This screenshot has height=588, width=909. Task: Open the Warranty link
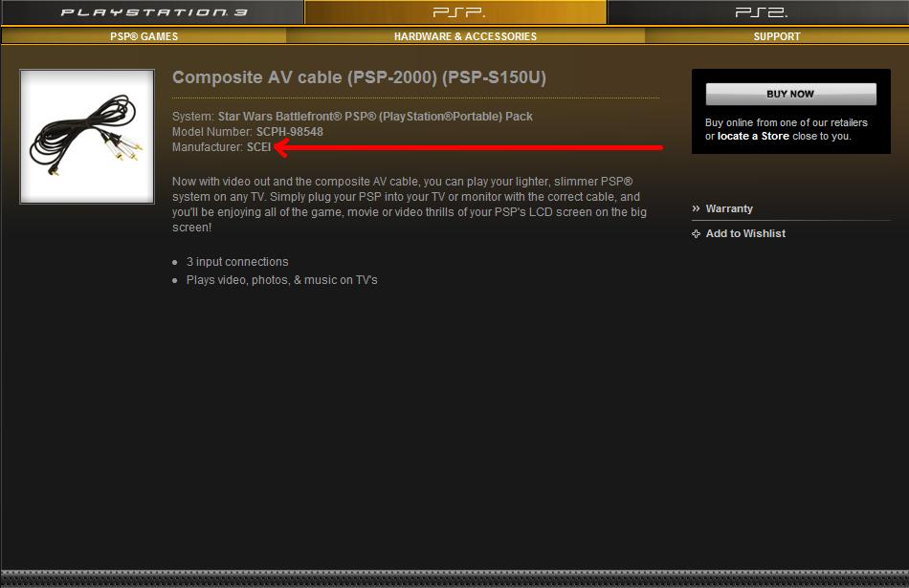tap(729, 208)
